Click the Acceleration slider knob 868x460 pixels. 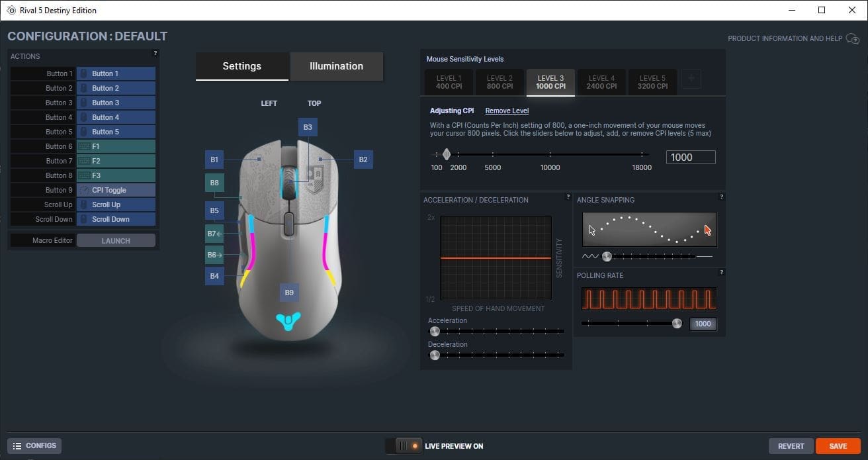(435, 331)
